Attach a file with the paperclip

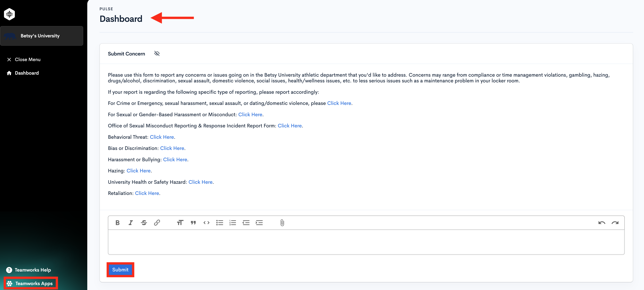282,222
